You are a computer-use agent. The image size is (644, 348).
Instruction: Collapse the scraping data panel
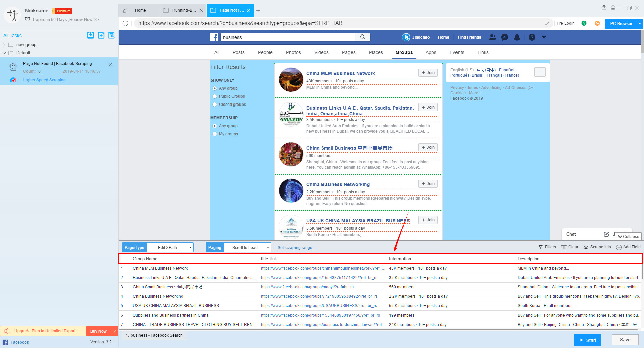point(628,236)
